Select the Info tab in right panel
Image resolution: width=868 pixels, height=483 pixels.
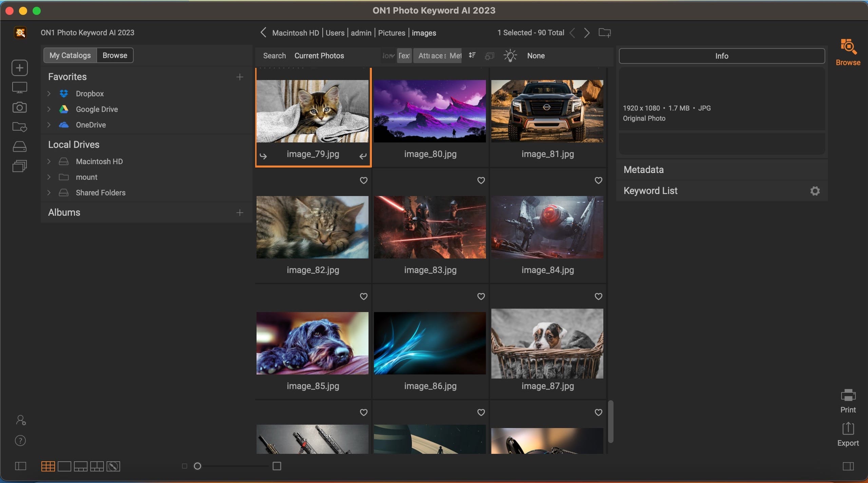(x=722, y=56)
